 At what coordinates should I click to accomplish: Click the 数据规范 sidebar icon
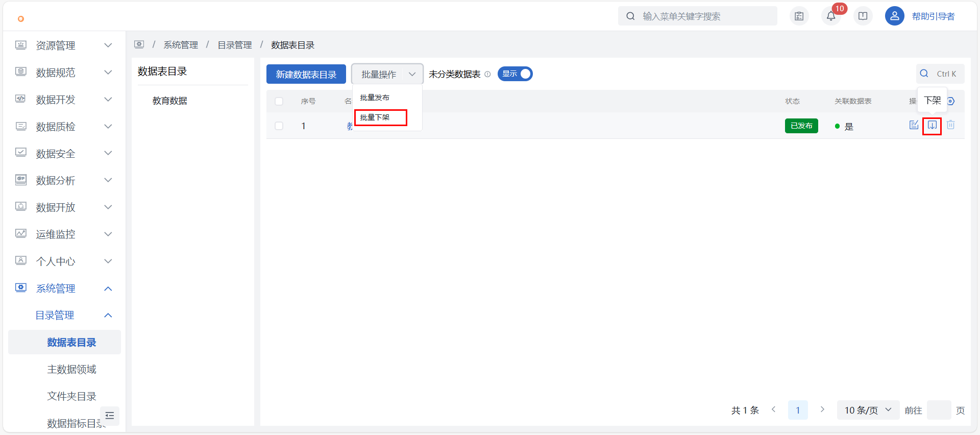(21, 72)
